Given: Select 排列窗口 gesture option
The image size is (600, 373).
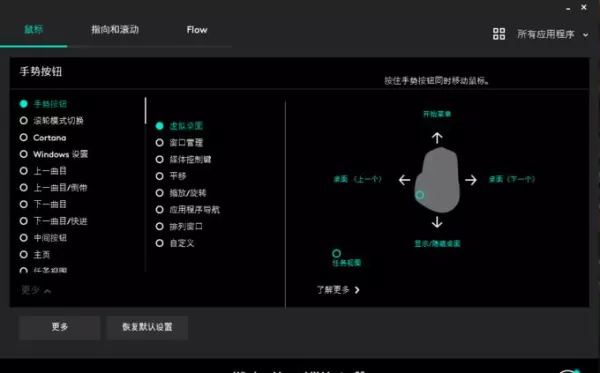Looking at the screenshot, I should click(x=179, y=226).
